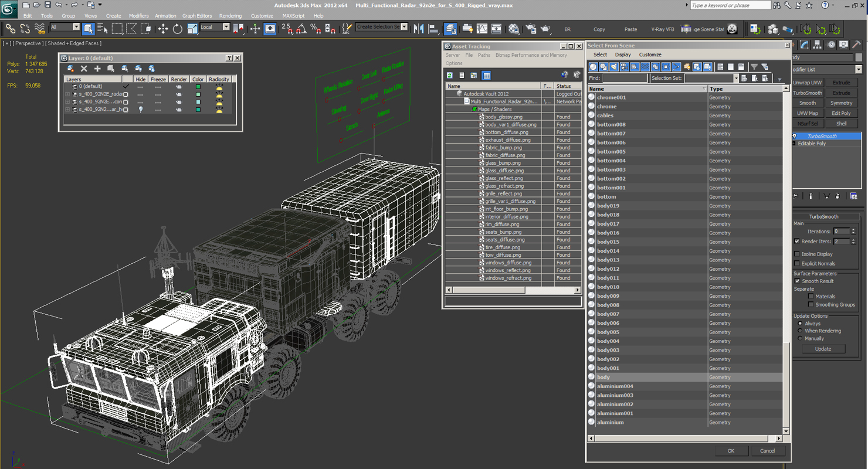This screenshot has height=469, width=868.
Task: Select the Always update option
Action: coord(800,323)
